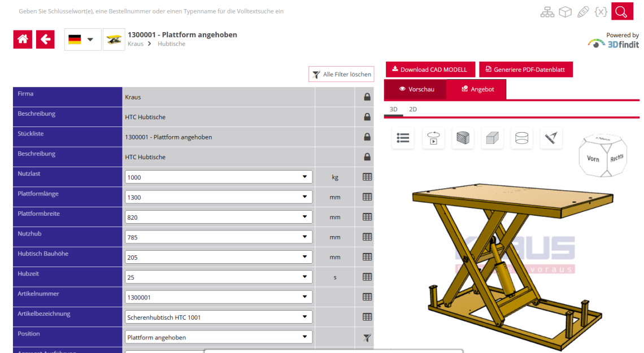Click the table icon in Nutzlast row
The image size is (644, 353).
coord(367,177)
